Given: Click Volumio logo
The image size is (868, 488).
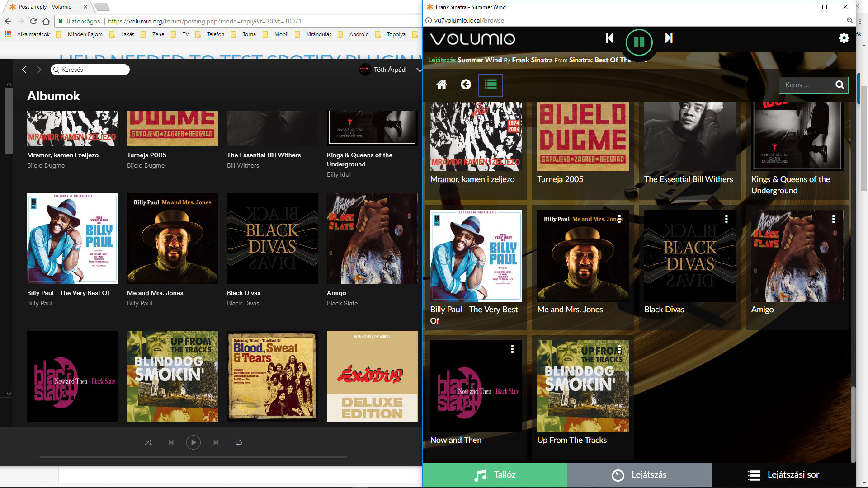Looking at the screenshot, I should [472, 39].
